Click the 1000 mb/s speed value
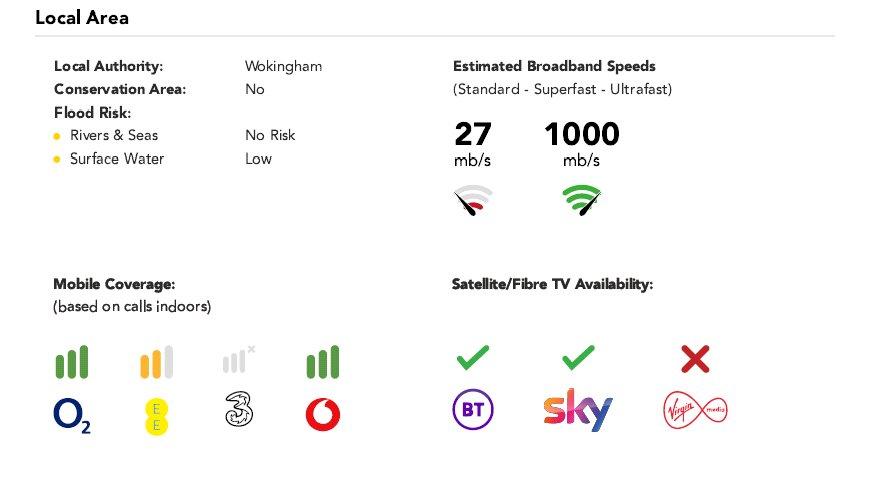871x479 pixels. click(582, 144)
